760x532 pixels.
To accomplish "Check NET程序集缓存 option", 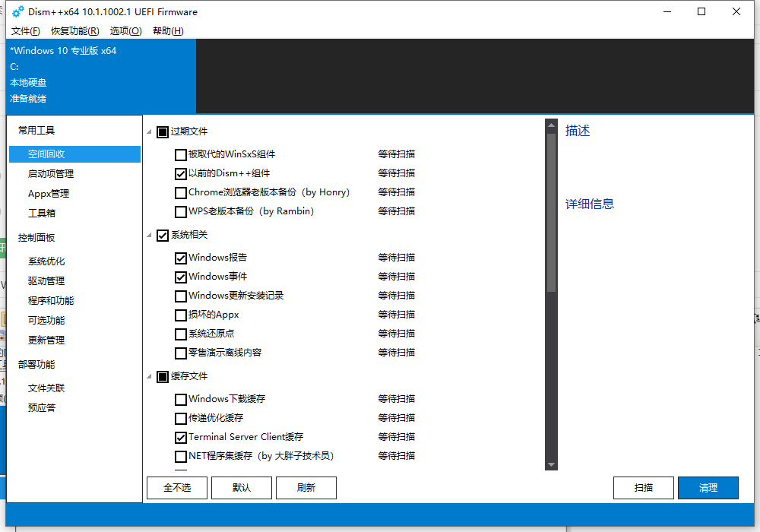I will point(180,457).
